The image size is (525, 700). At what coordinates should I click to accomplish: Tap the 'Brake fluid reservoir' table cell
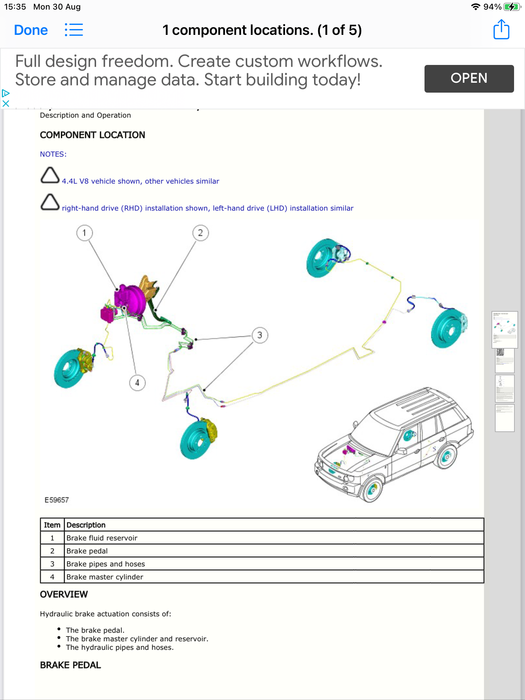coord(274,538)
